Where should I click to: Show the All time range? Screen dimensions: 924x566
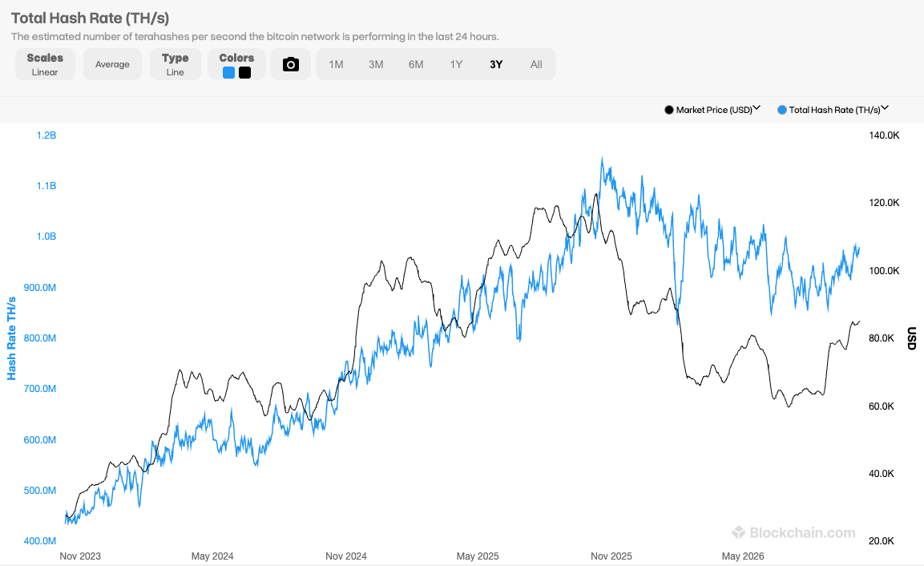click(x=536, y=64)
